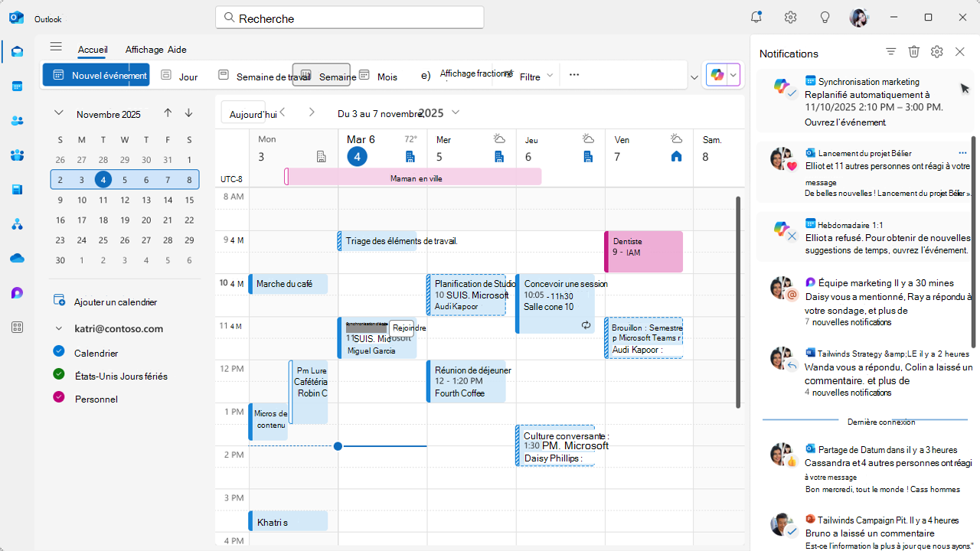This screenshot has width=980, height=551.
Task: Click the ribbon more options ellipsis
Action: (x=574, y=75)
